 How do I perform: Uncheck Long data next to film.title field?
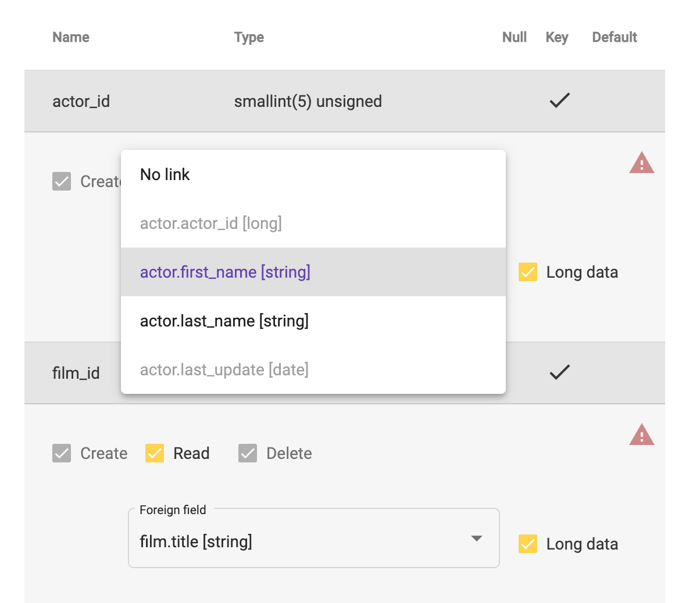coord(528,544)
